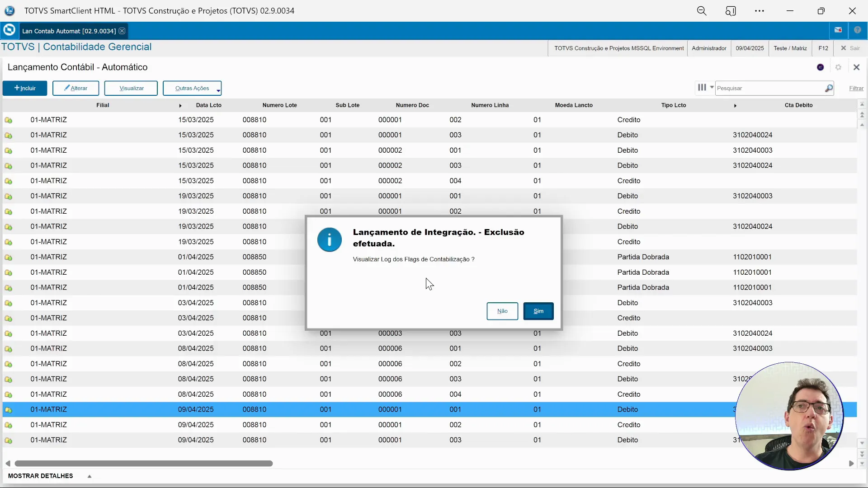This screenshot has height=488, width=868.
Task: Click the TOTVS logo icon
Action: pos(9,30)
